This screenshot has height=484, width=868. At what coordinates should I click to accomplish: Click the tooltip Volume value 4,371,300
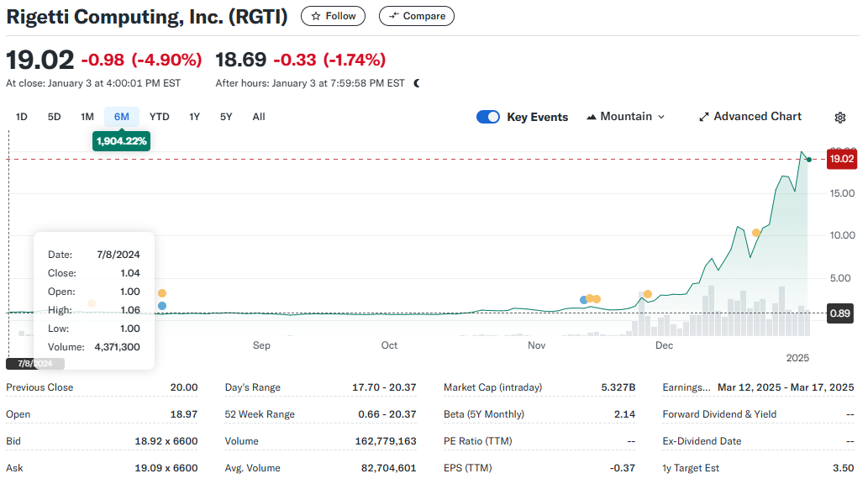point(118,347)
